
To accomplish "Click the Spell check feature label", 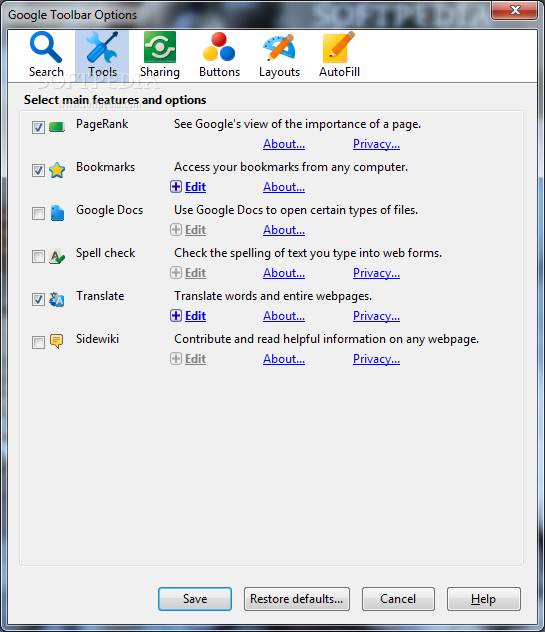I will 106,253.
